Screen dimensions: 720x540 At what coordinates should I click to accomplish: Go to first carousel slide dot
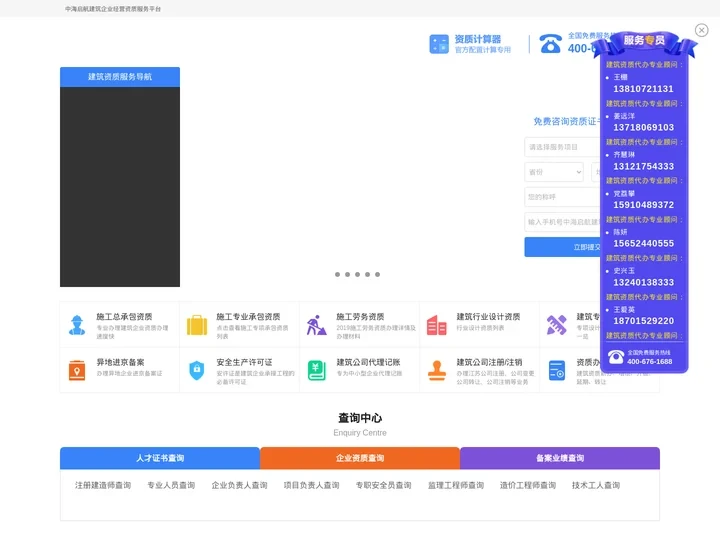338,275
